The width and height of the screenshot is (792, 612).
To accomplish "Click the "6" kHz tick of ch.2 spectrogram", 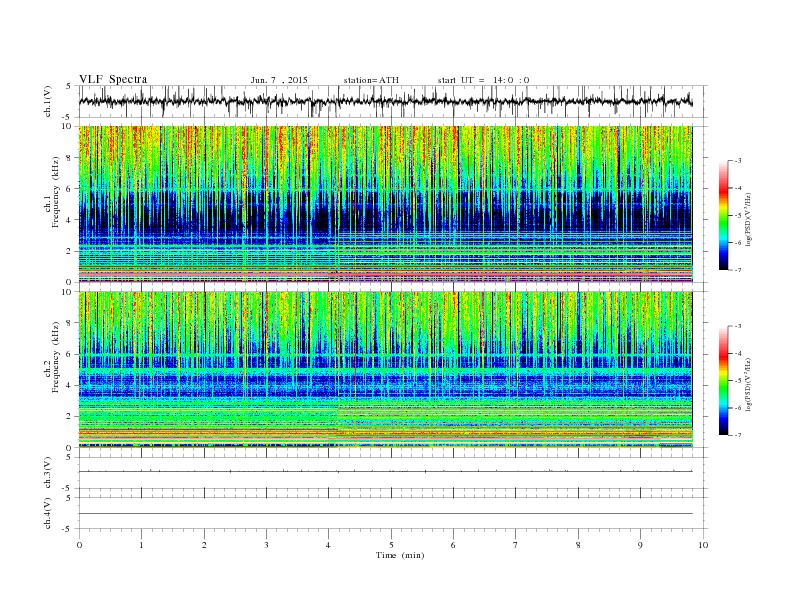I will coord(70,354).
